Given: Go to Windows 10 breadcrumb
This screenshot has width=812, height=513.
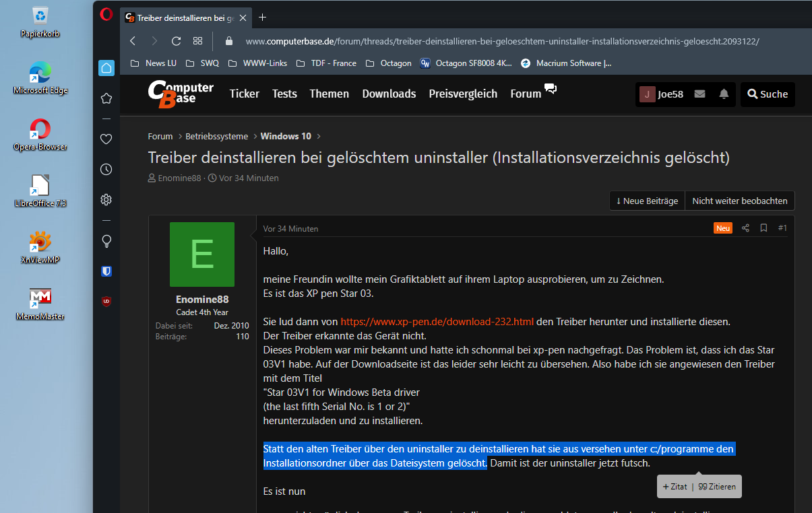Looking at the screenshot, I should pyautogui.click(x=286, y=136).
